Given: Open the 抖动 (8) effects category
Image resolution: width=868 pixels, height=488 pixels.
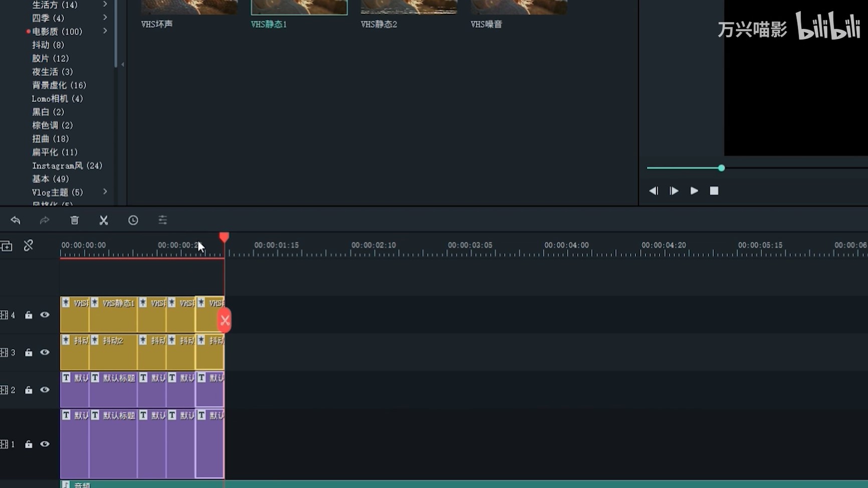Looking at the screenshot, I should click(48, 45).
